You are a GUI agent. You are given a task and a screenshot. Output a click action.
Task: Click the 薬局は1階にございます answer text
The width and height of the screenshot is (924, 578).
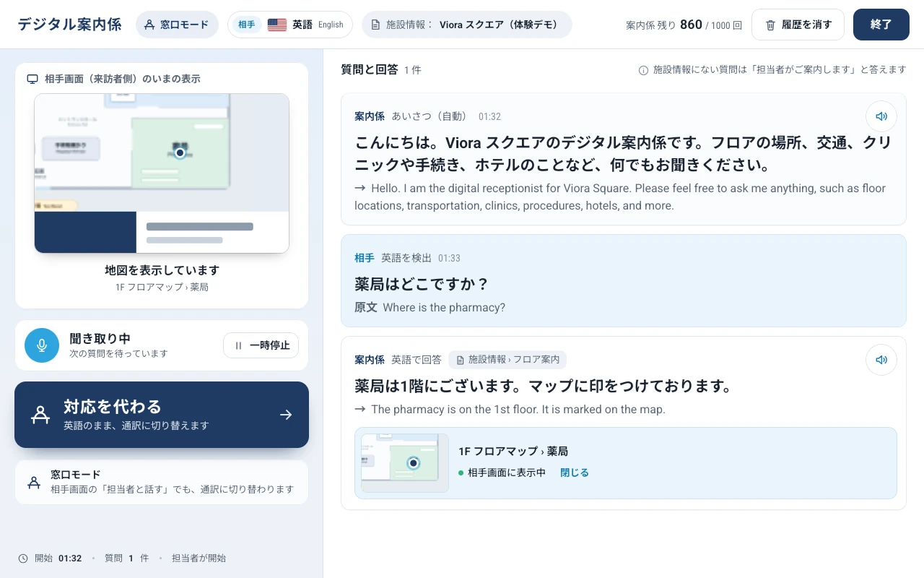(x=544, y=387)
